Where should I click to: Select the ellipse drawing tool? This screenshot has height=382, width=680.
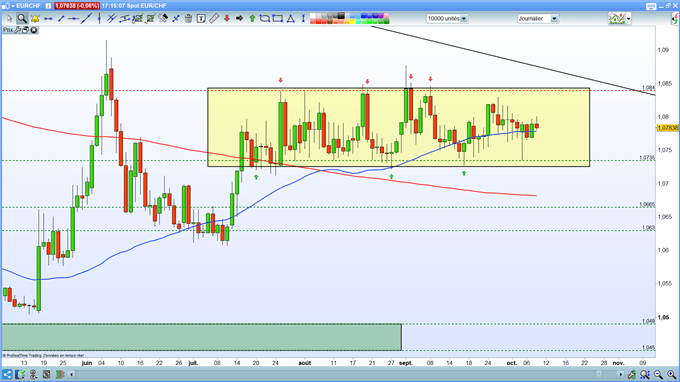click(x=265, y=19)
